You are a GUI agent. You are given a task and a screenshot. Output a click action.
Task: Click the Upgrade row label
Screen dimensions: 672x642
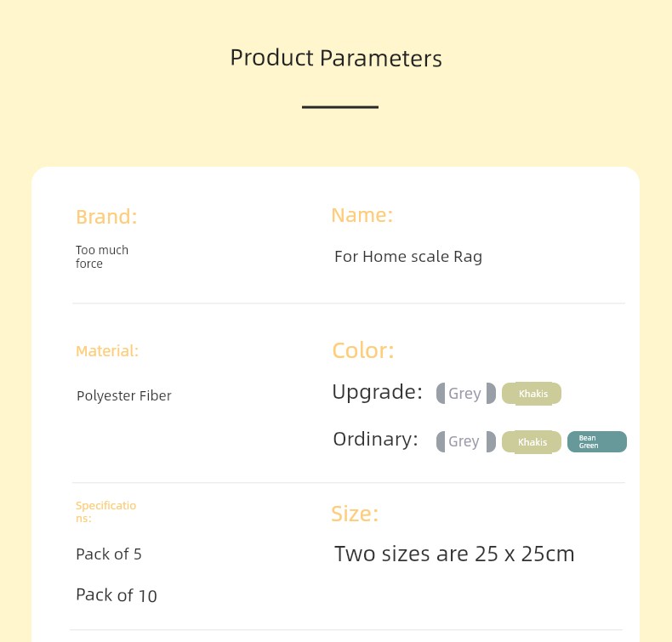(377, 392)
